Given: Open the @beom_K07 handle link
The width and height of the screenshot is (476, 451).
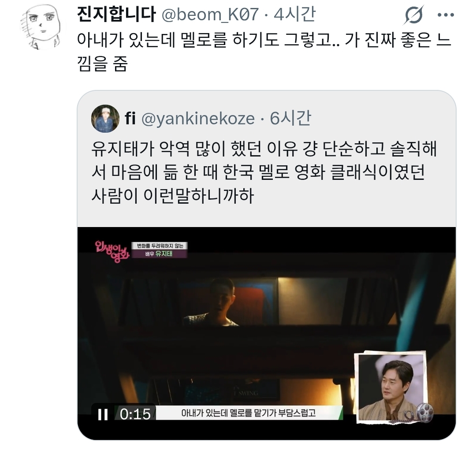Looking at the screenshot, I should point(210,14).
